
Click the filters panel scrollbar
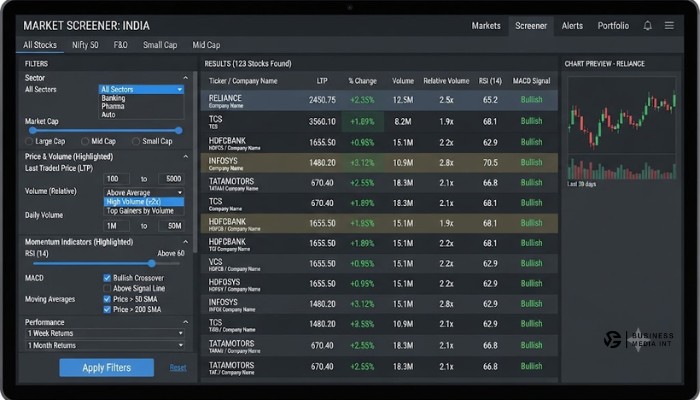click(195, 163)
